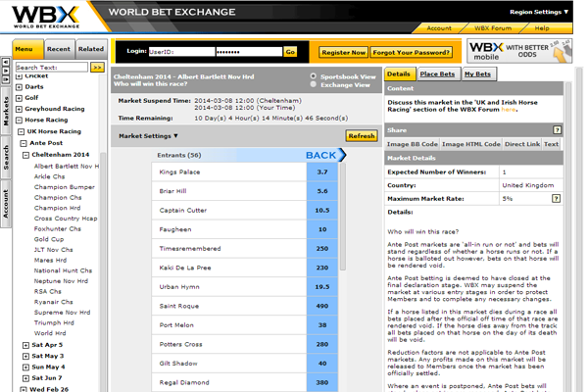This screenshot has width=588, height=392.
Task: Click the left-pointing arrow icon on the side strip
Action: (6, 63)
